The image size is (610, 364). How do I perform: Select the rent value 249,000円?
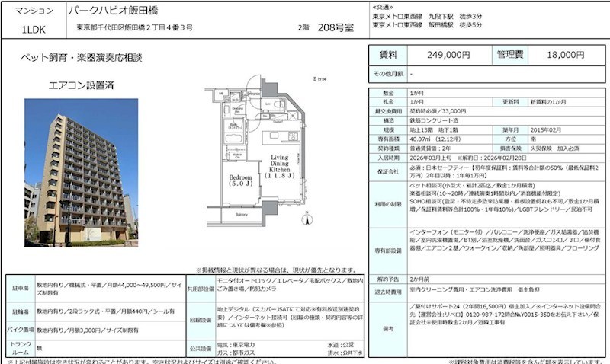pyautogui.click(x=448, y=55)
